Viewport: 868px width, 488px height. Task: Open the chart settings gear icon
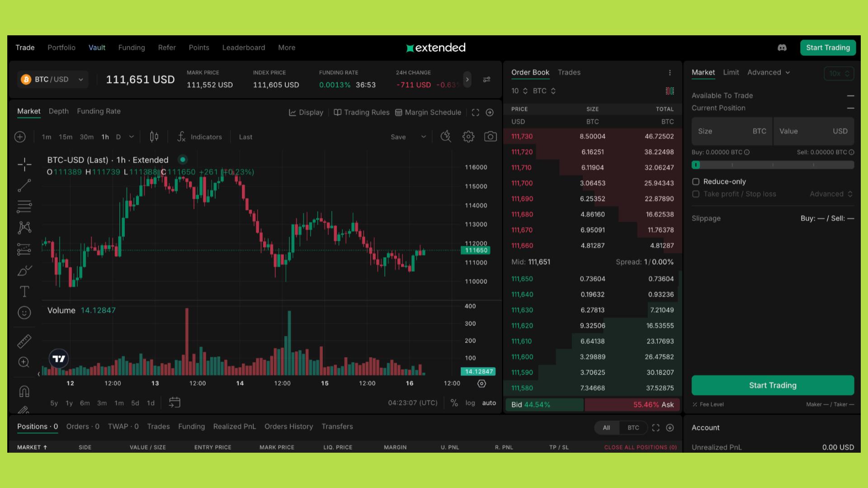(468, 136)
